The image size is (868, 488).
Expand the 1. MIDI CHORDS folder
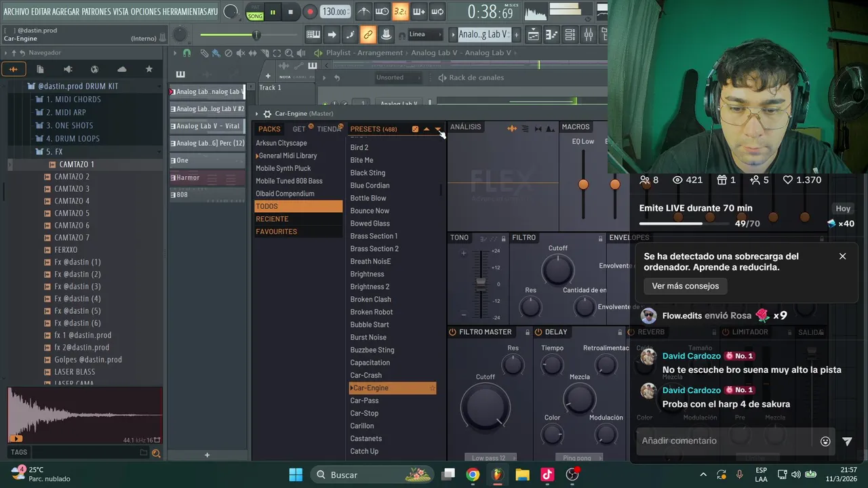(68, 99)
